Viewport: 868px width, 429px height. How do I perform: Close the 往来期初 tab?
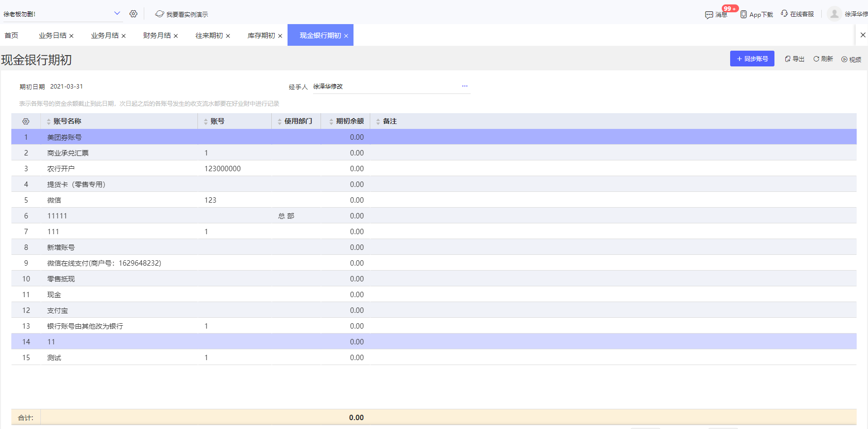[x=228, y=36]
